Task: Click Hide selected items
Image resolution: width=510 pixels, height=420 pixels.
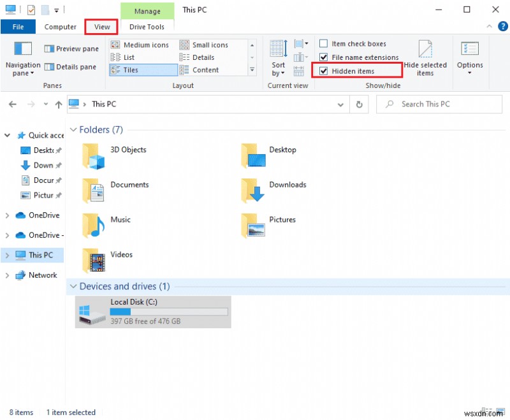Action: (425, 61)
